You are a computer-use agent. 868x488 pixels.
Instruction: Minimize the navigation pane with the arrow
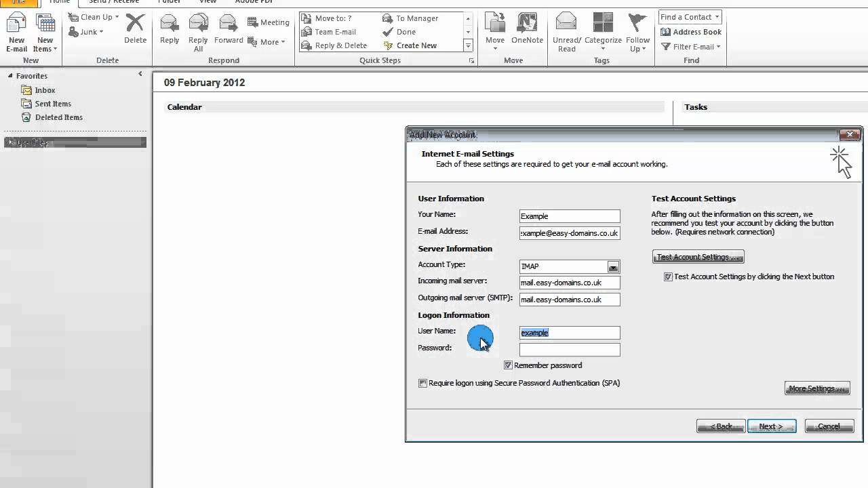140,74
